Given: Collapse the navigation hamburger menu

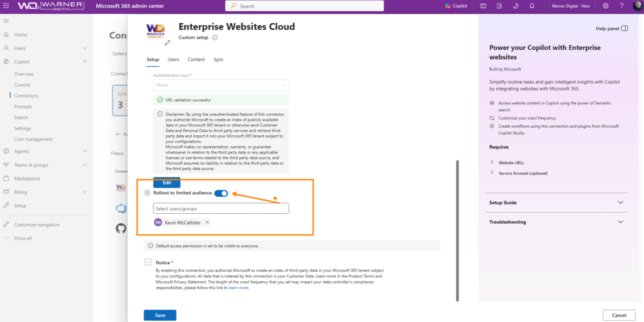Looking at the screenshot, I should [x=6, y=21].
